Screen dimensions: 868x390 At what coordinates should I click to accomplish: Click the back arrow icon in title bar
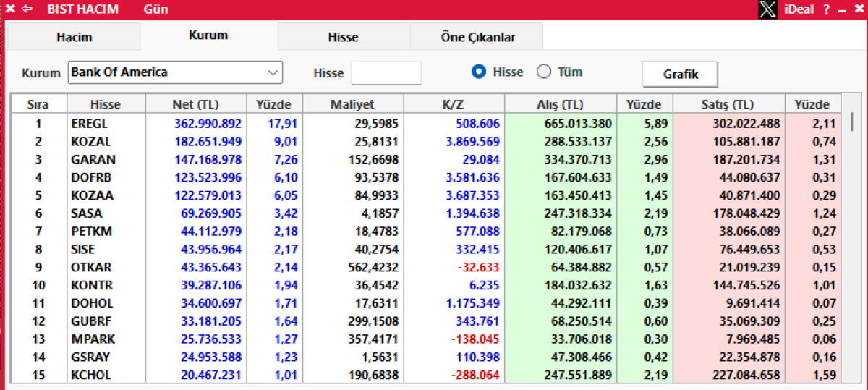point(27,9)
